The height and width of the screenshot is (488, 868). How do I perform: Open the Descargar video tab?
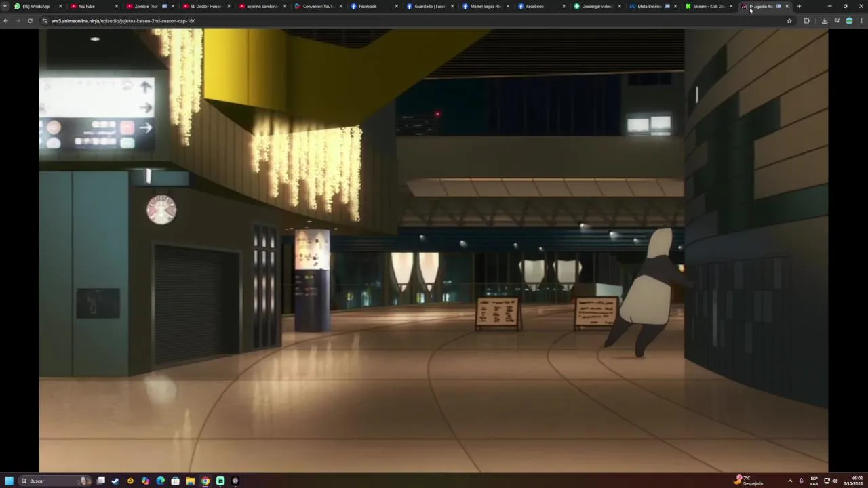point(597,6)
